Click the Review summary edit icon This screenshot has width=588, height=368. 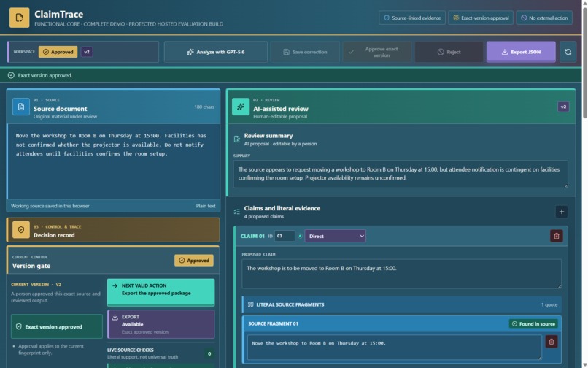237,139
